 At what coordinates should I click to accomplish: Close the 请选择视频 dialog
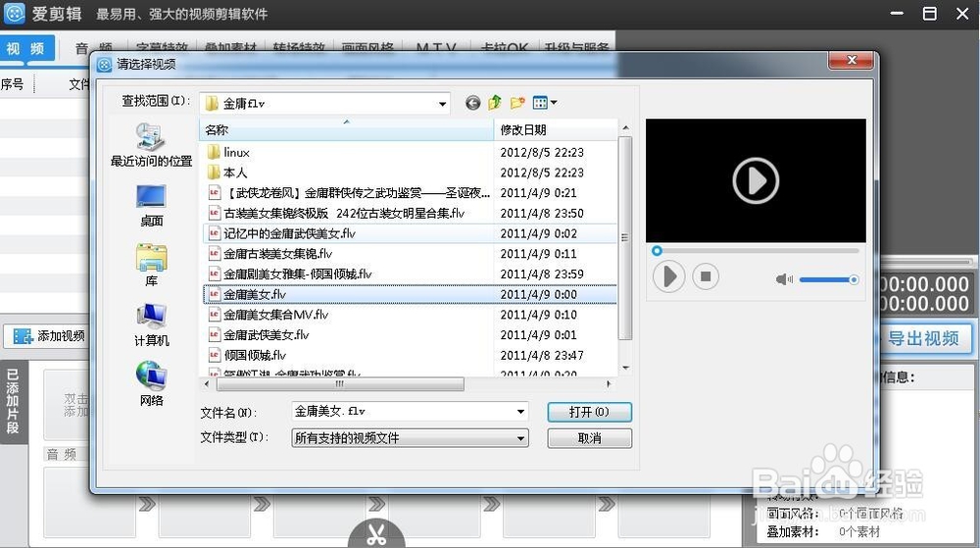tap(851, 60)
